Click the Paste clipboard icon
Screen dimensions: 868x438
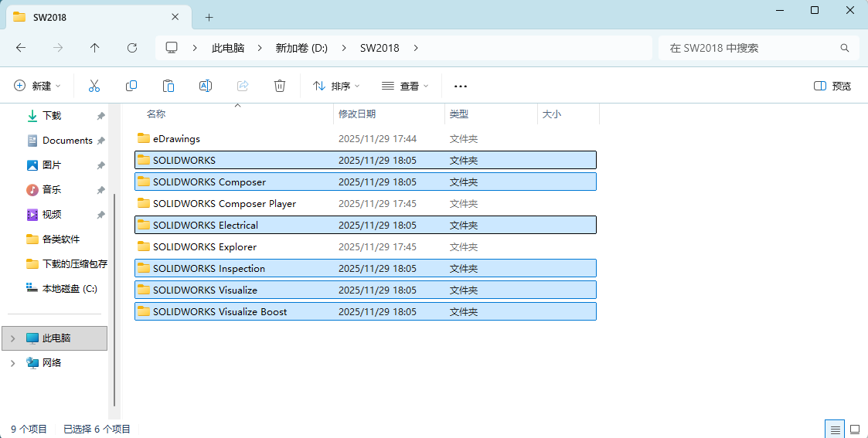coord(168,86)
